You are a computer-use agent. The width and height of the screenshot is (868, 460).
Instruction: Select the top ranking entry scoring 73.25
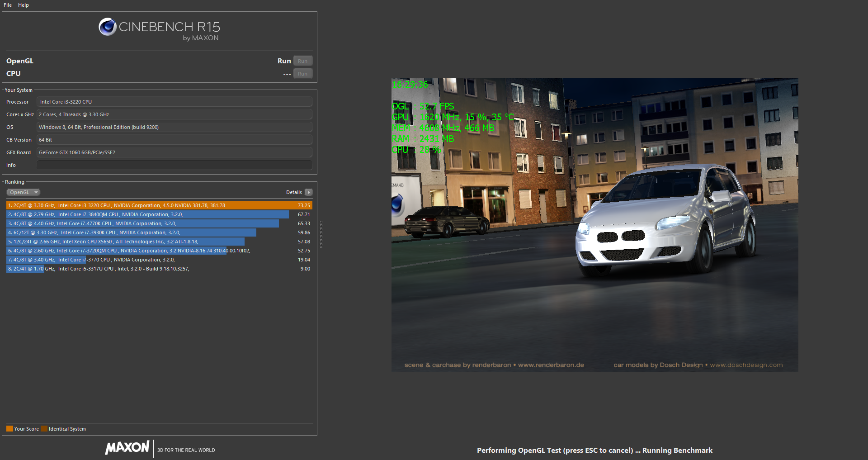tap(158, 205)
